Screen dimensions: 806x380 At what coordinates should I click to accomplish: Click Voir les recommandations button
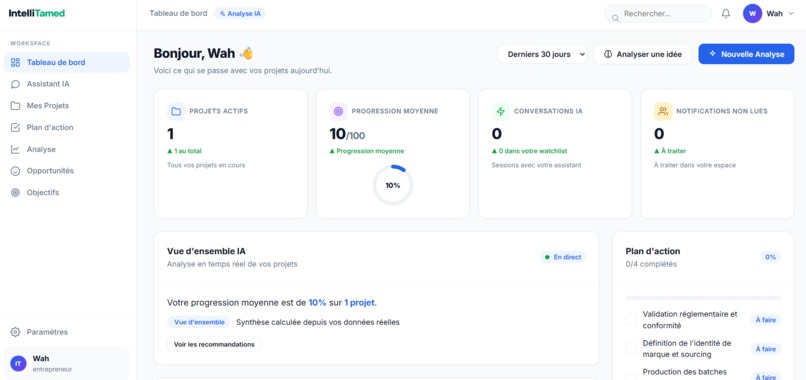(x=214, y=345)
